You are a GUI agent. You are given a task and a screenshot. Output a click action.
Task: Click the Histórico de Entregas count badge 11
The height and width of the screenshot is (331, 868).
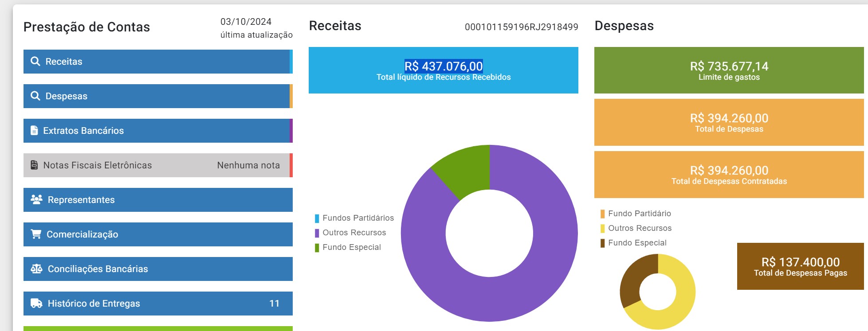click(275, 304)
